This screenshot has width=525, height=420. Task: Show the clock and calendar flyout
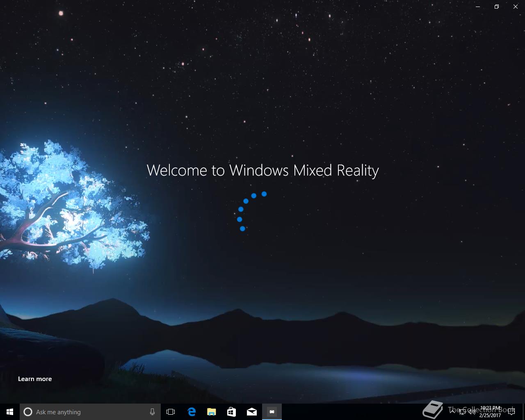click(490, 412)
